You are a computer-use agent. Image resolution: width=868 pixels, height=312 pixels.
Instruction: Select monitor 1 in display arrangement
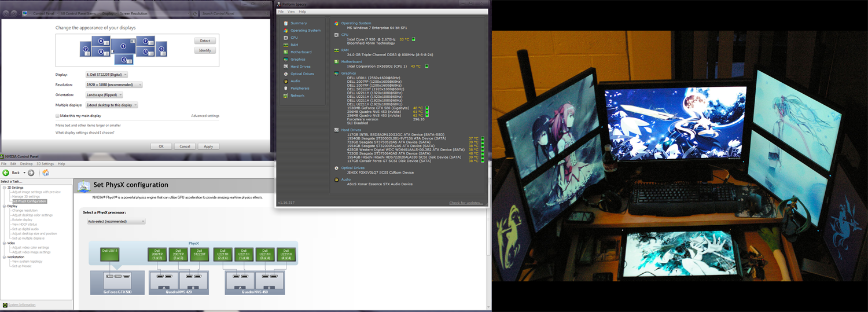(x=123, y=46)
